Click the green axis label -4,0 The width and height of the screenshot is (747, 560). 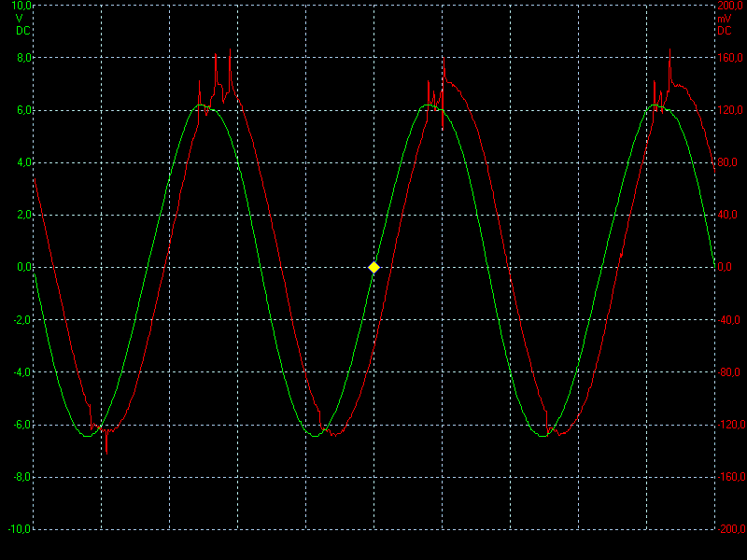coord(22,372)
